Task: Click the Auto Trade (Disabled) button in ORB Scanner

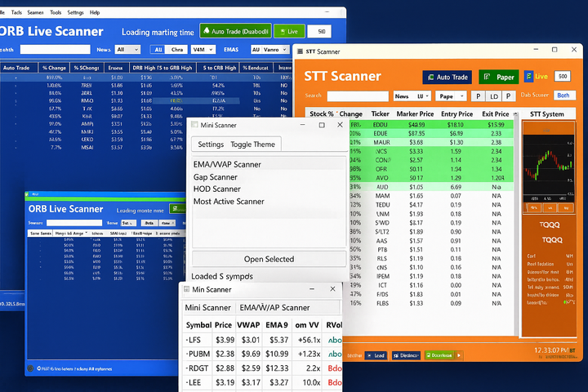Action: (x=235, y=31)
